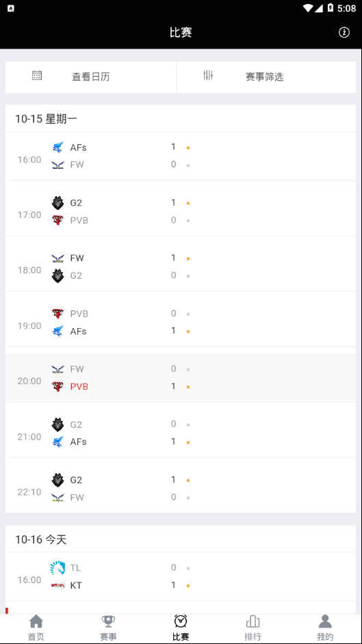The image size is (362, 644).
Task: Tap the FW logo in the 18:00 match
Action: coord(57,258)
